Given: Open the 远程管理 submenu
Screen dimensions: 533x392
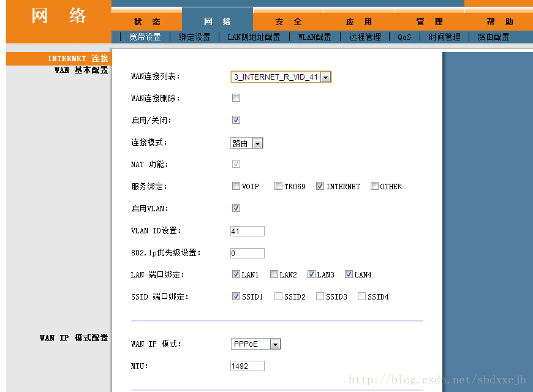Looking at the screenshot, I should 365,37.
